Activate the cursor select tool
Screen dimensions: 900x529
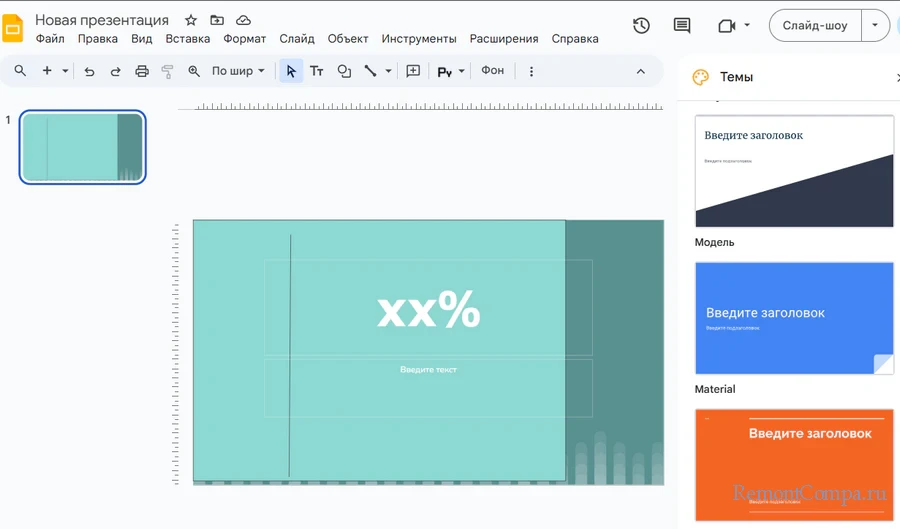pos(291,71)
